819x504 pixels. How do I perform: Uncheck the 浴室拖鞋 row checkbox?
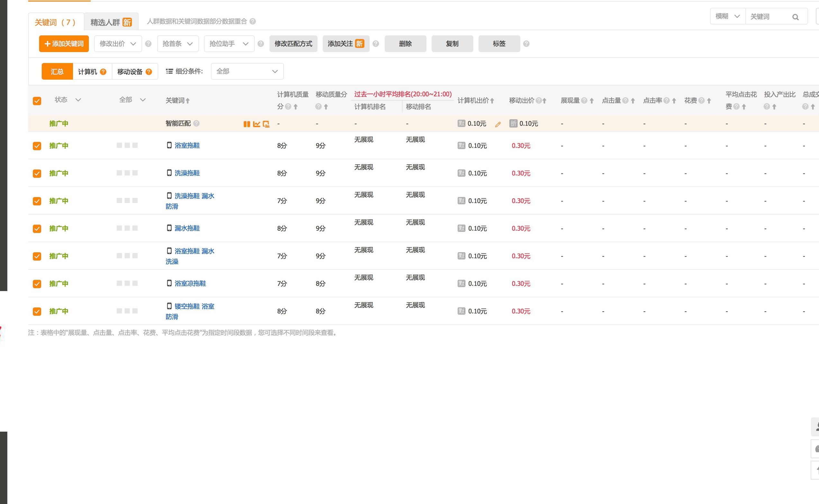37,146
